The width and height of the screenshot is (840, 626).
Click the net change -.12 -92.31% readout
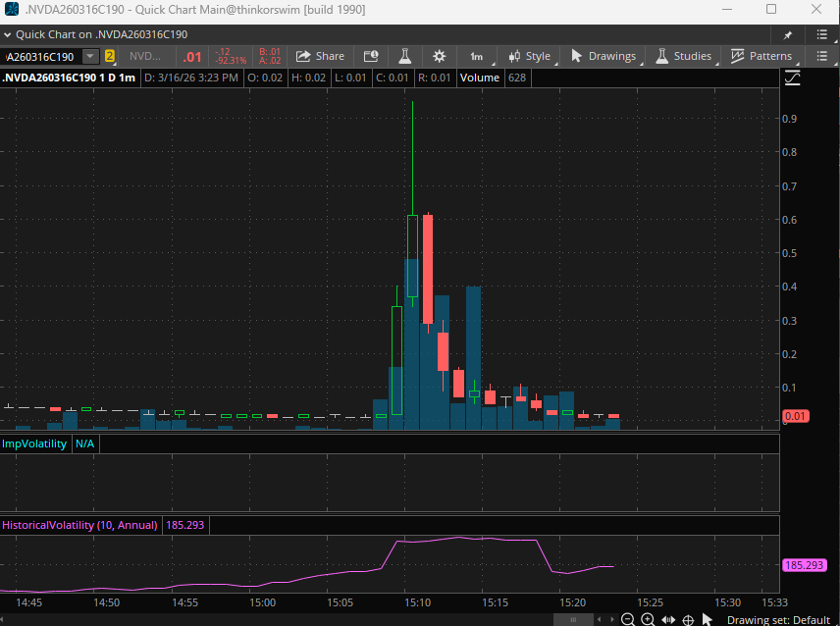tap(231, 56)
